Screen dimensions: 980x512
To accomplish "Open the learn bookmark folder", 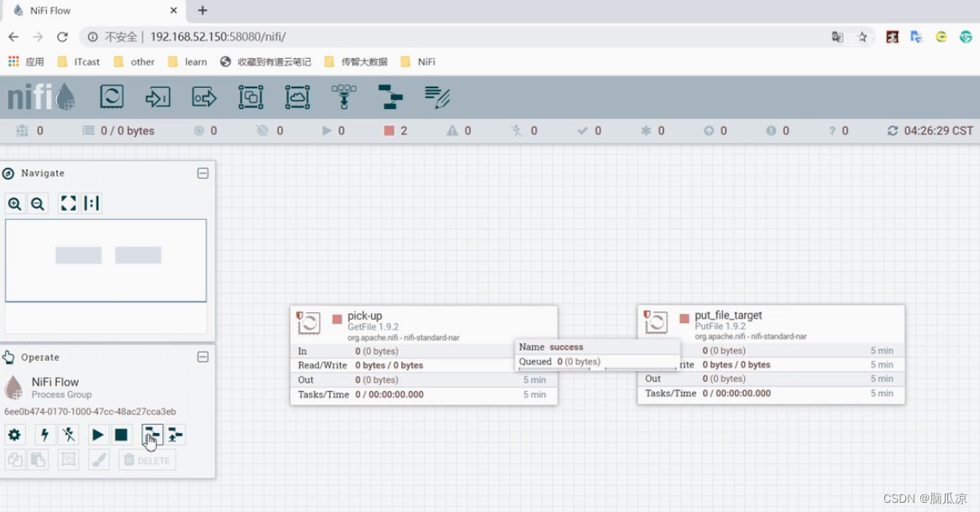I will 187,62.
